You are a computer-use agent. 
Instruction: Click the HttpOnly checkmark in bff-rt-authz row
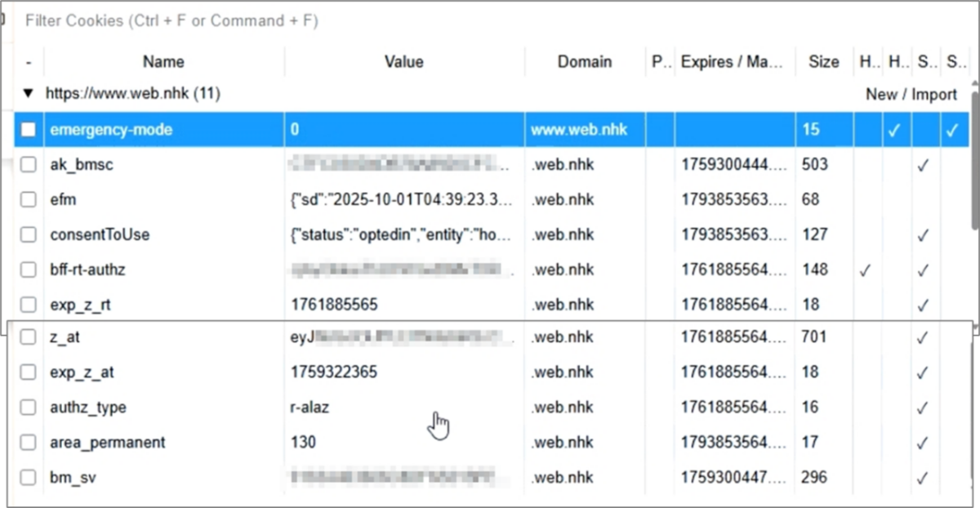coord(865,270)
